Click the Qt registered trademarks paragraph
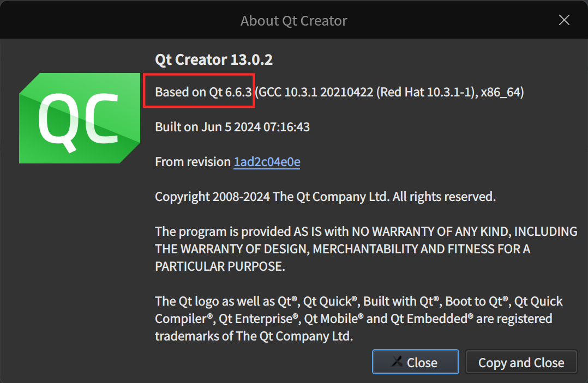The height and width of the screenshot is (383, 588). coord(359,319)
